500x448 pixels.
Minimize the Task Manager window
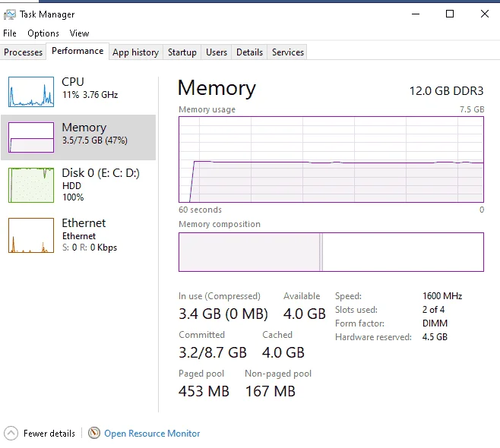(416, 14)
